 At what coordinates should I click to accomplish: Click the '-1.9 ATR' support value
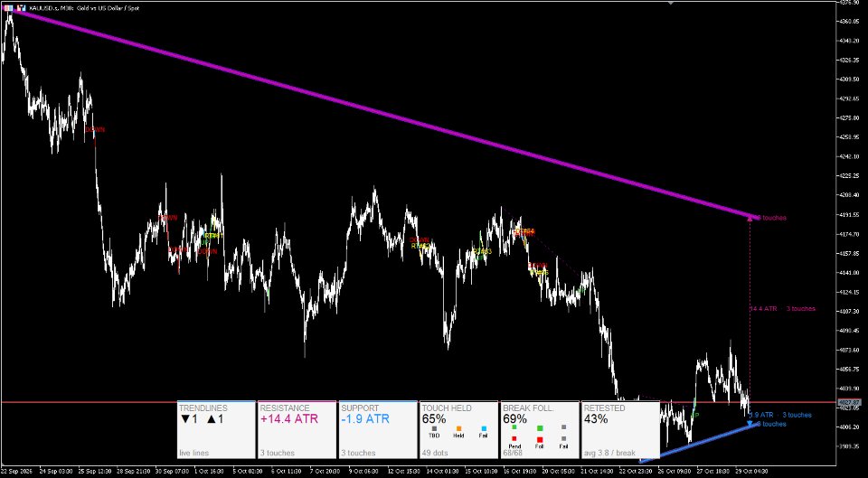pyautogui.click(x=365, y=419)
